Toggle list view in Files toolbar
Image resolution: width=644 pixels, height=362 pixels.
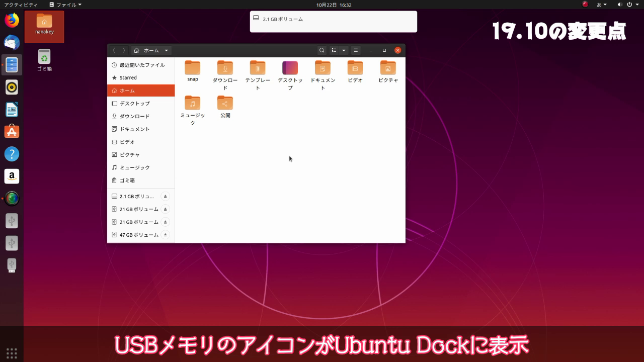tap(334, 50)
